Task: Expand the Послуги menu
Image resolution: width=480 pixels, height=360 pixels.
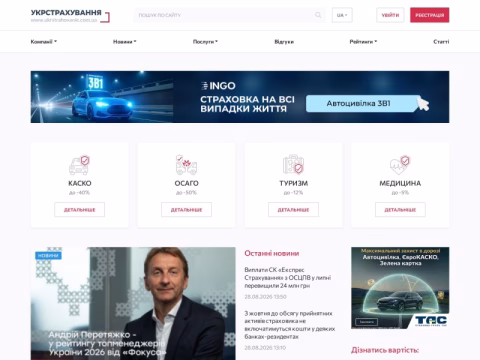Action: [x=205, y=42]
